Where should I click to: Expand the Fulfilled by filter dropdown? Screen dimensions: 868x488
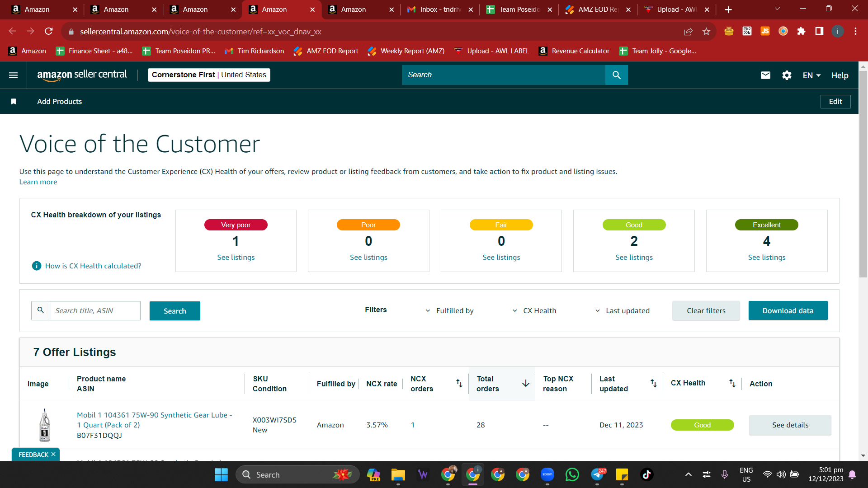click(450, 310)
